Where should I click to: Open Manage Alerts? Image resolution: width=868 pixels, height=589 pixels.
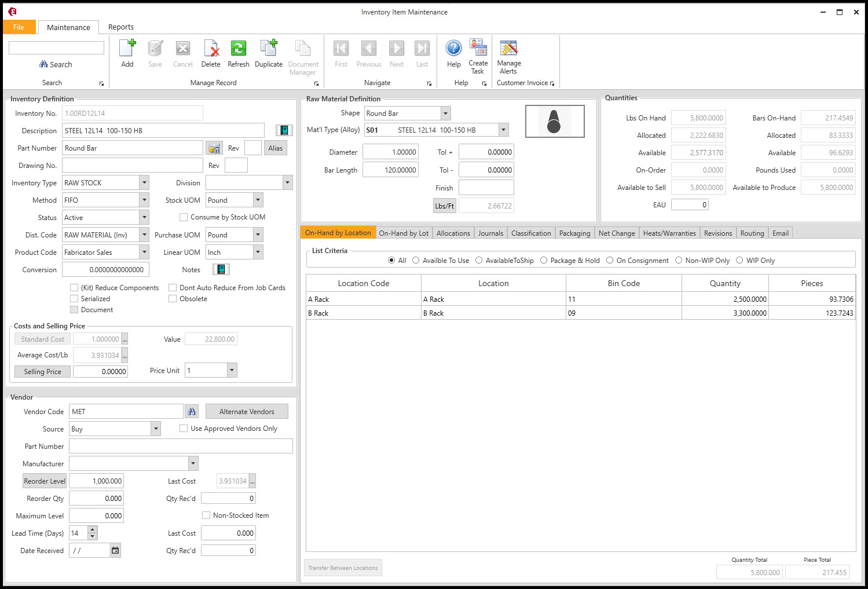[x=508, y=53]
